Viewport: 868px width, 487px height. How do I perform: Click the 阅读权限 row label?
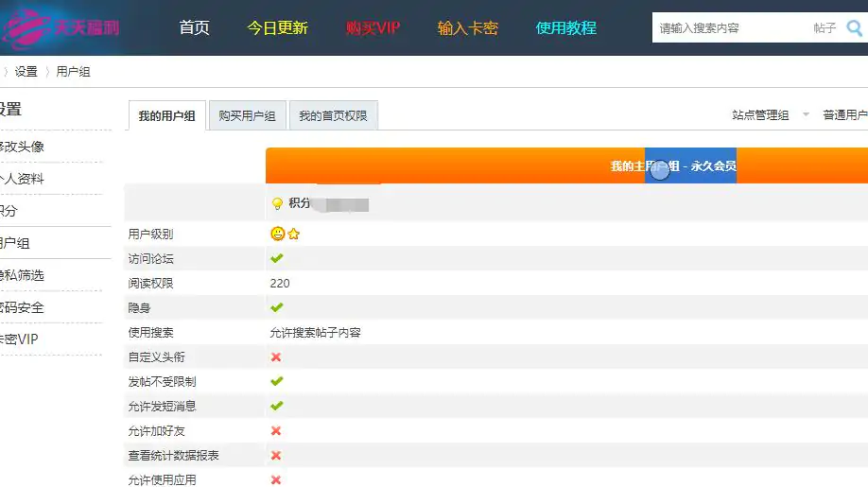click(150, 284)
